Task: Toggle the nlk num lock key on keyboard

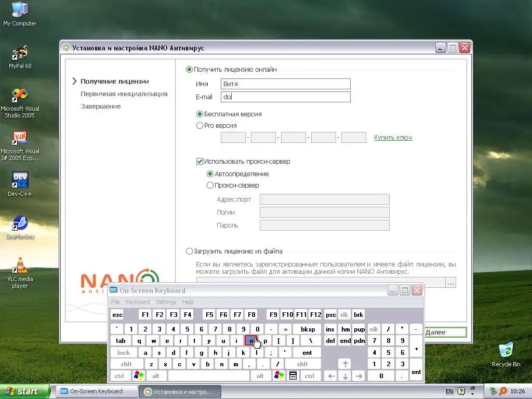Action: 374,329
